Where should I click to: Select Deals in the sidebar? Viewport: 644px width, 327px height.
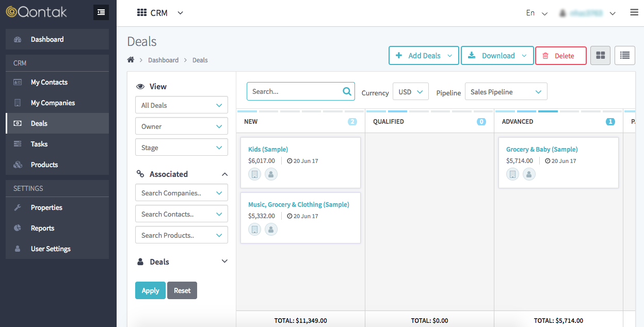tap(57, 123)
